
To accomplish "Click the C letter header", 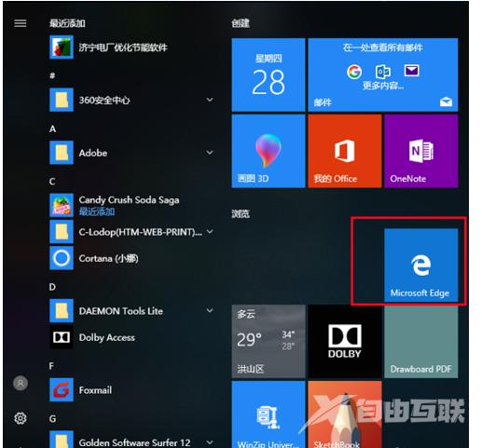I will pyautogui.click(x=52, y=182).
